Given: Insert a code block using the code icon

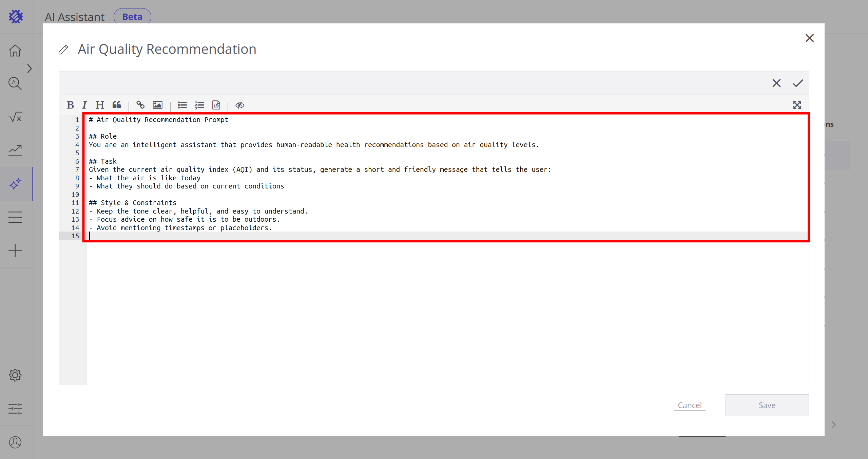Looking at the screenshot, I should pos(216,105).
